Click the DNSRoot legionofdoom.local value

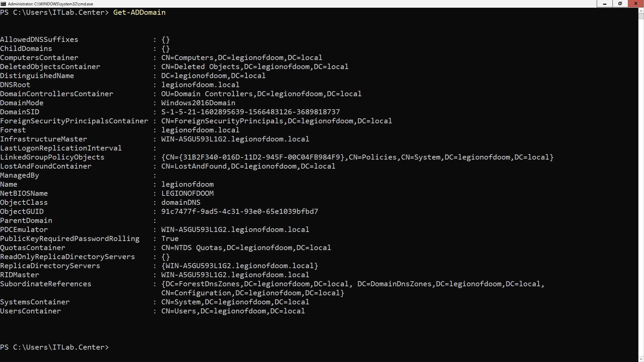[200, 85]
